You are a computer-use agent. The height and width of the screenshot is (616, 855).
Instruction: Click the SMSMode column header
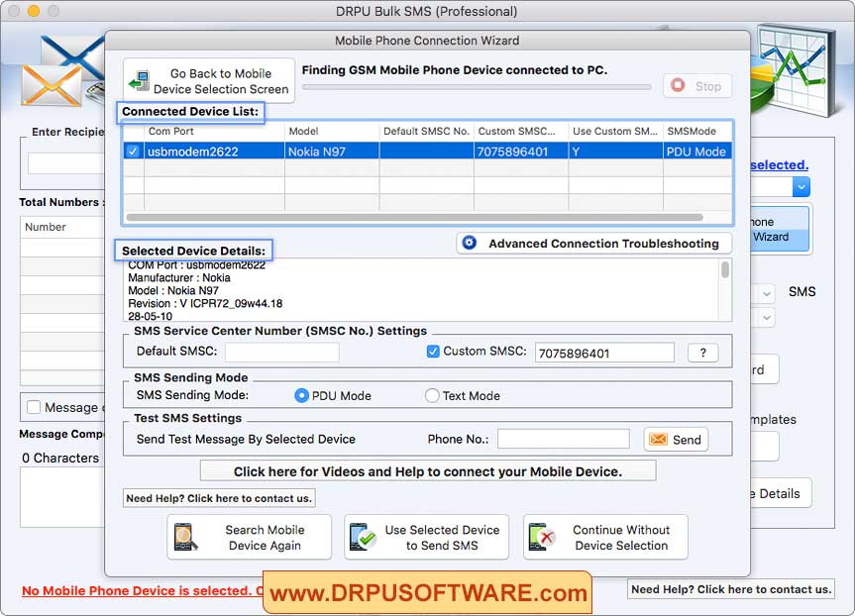697,132
